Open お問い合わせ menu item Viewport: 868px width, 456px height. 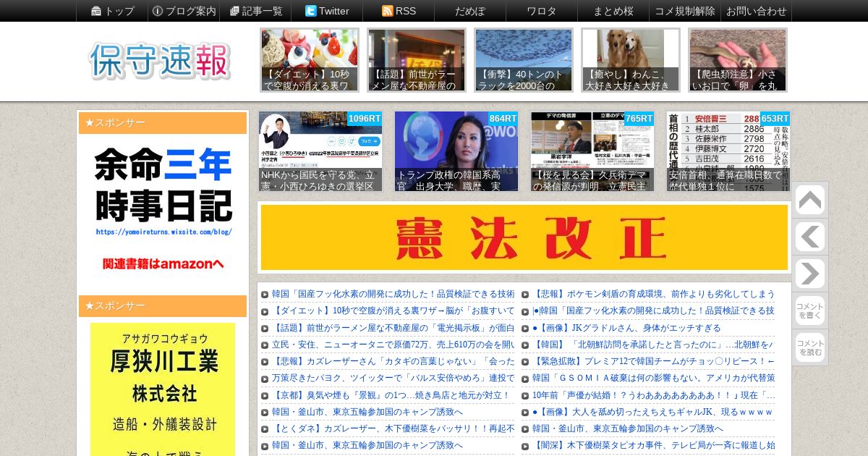point(756,11)
